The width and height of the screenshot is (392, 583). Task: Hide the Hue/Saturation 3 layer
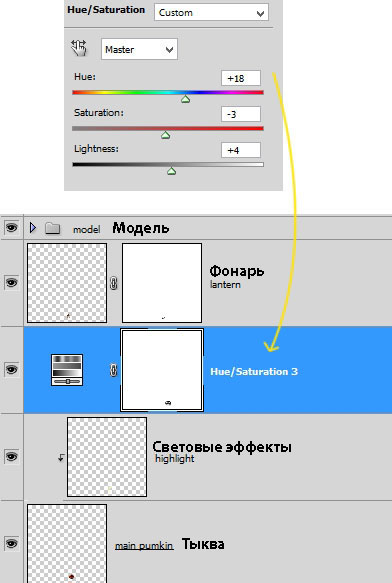[x=12, y=370]
